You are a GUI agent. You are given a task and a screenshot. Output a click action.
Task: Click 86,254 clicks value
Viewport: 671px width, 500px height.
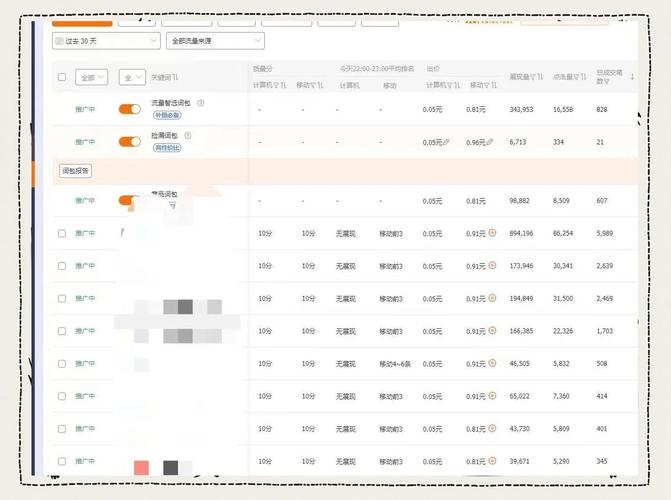tap(563, 233)
